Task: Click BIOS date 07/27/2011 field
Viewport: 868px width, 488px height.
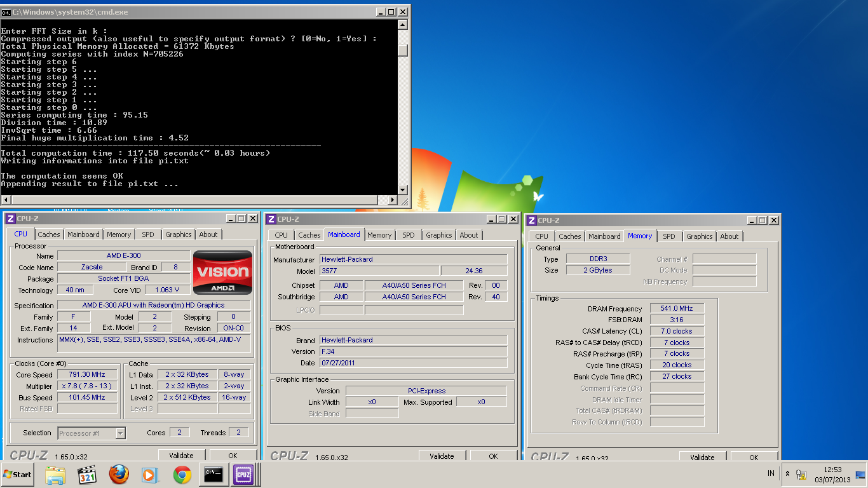Action: click(413, 363)
